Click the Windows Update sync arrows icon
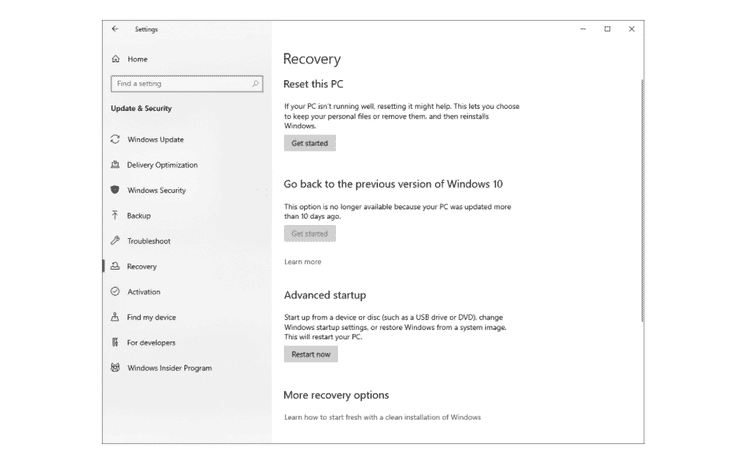This screenshot has height=469, width=750. [x=115, y=139]
